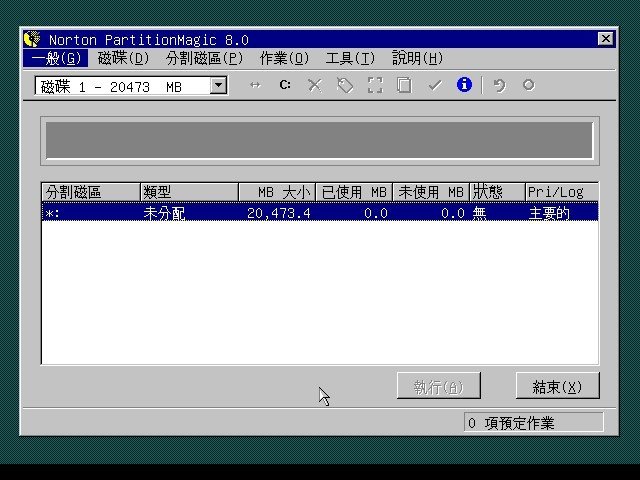Click the 20,473.4 size value

click(x=278, y=213)
